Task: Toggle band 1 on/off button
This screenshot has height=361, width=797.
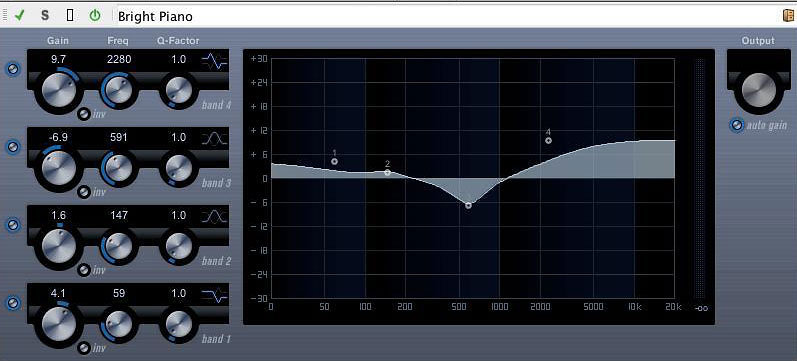Action: [13, 303]
